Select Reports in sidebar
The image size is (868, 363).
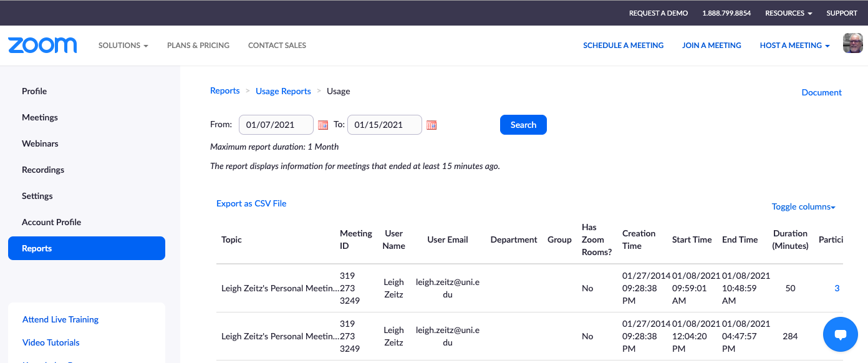click(x=87, y=248)
